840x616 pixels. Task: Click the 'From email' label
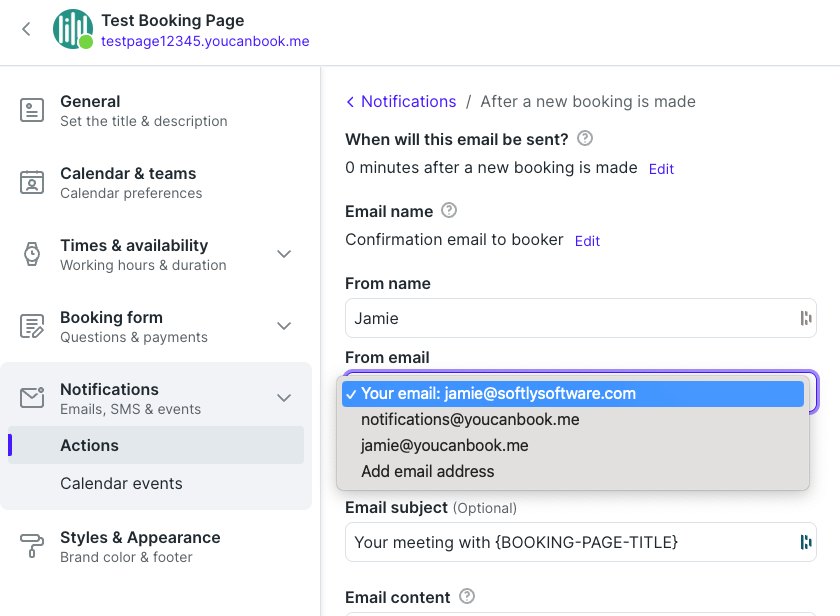[387, 357]
